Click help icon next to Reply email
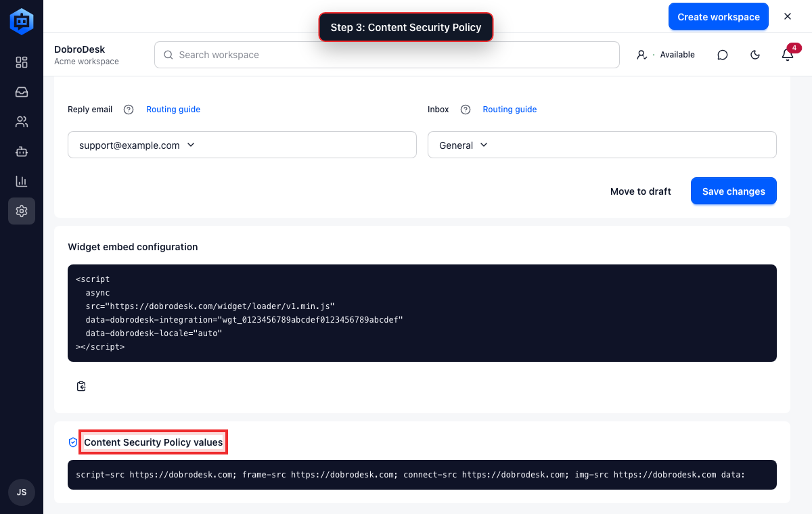 [x=129, y=110]
